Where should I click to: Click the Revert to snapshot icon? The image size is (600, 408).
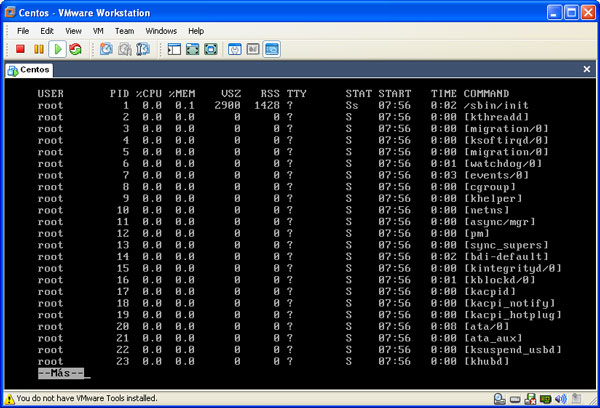pyautogui.click(x=124, y=49)
